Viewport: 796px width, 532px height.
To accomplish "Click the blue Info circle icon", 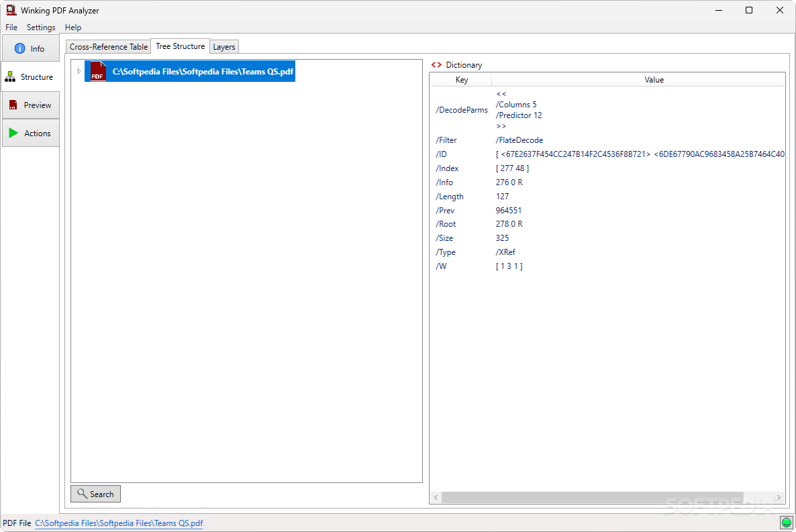I will coord(19,49).
